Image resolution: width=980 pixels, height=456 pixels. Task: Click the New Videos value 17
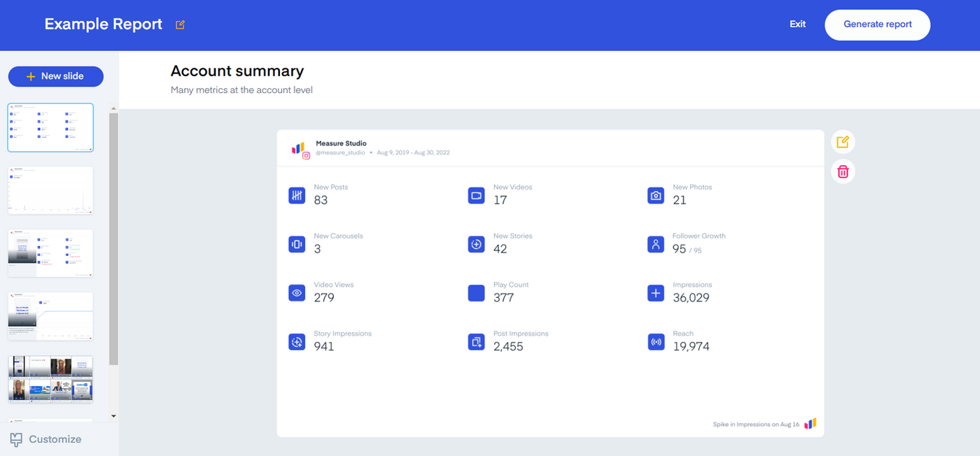pos(500,200)
